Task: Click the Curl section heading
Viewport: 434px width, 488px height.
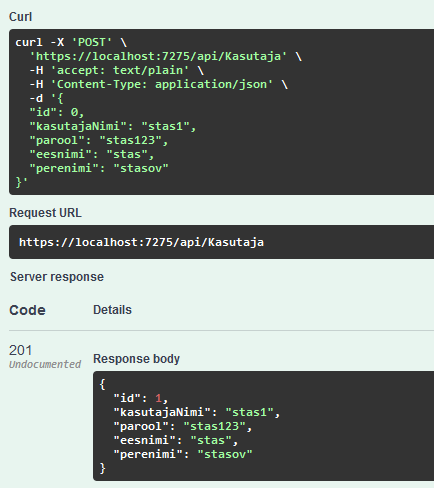Action: coord(20,17)
